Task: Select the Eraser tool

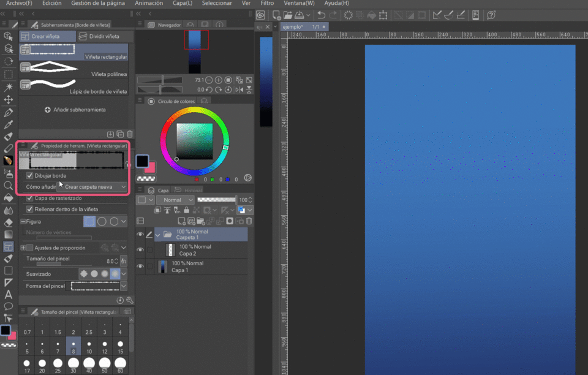Action: click(9, 222)
